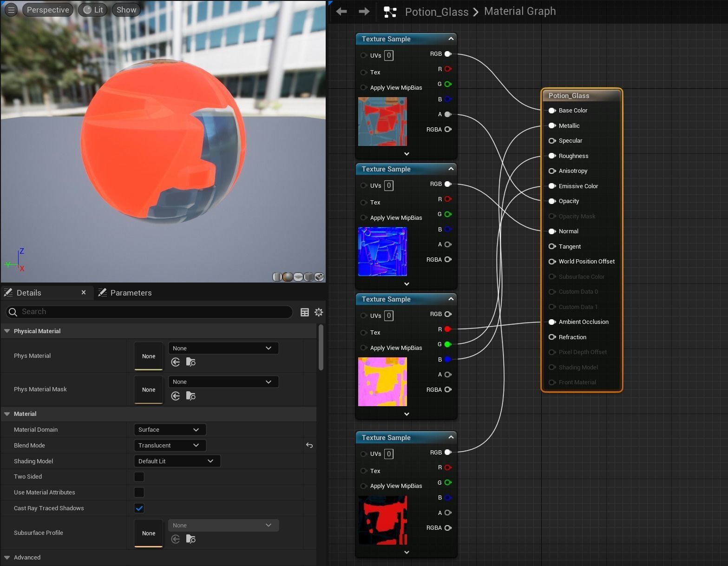Browse to Phys Material asset in Content Browser
The image size is (728, 566).
pyautogui.click(x=190, y=362)
